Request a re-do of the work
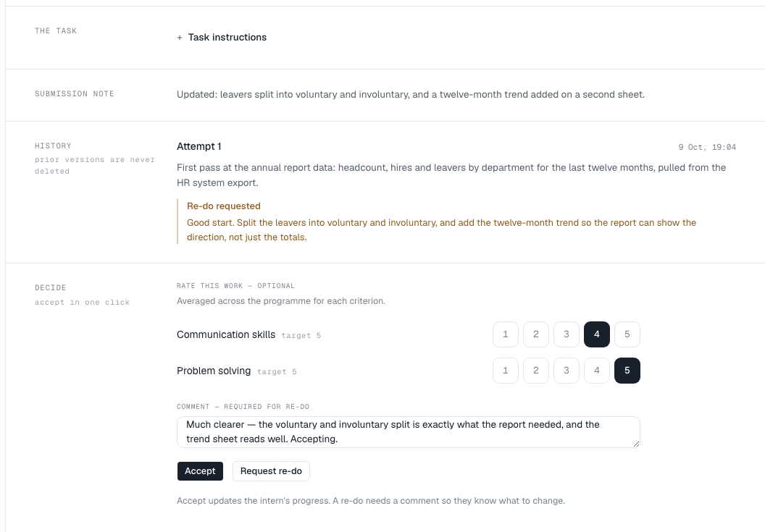This screenshot has width=765, height=532. (x=271, y=471)
